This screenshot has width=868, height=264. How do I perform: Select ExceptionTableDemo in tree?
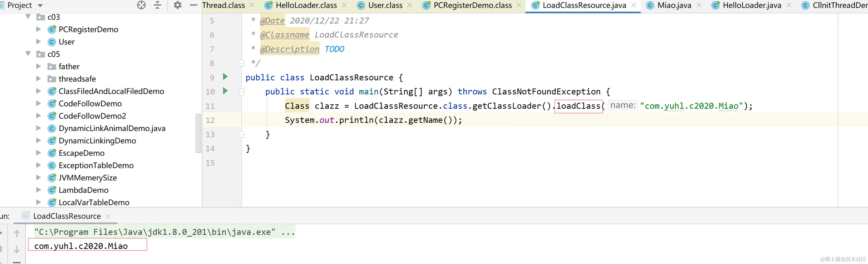point(96,165)
